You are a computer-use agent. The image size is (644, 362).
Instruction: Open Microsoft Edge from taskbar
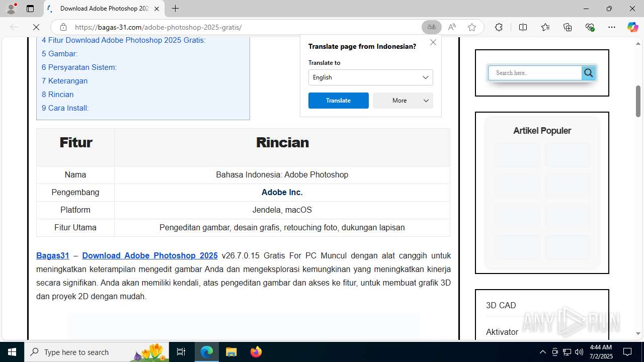point(207,352)
